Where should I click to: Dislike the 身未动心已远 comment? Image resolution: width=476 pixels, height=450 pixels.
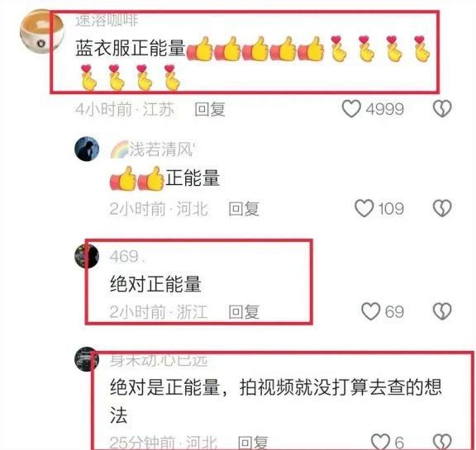[x=442, y=442]
